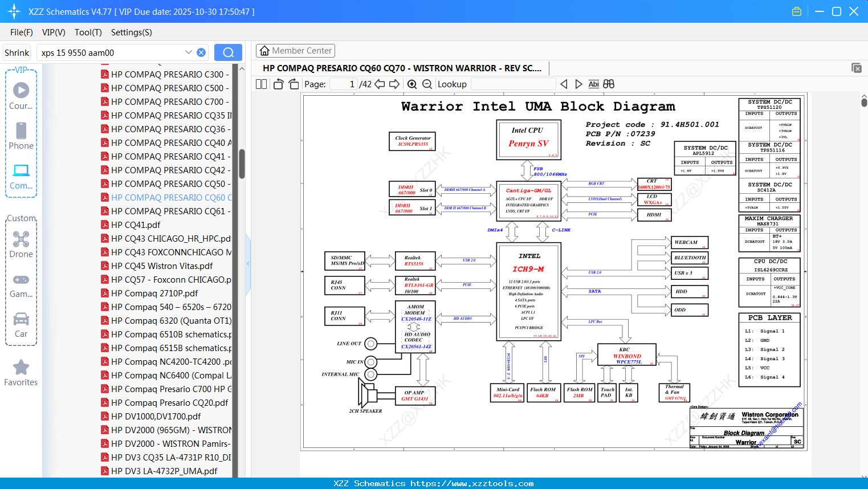868x489 pixels.
Task: Open the search history dropdown arrow
Action: pos(189,52)
